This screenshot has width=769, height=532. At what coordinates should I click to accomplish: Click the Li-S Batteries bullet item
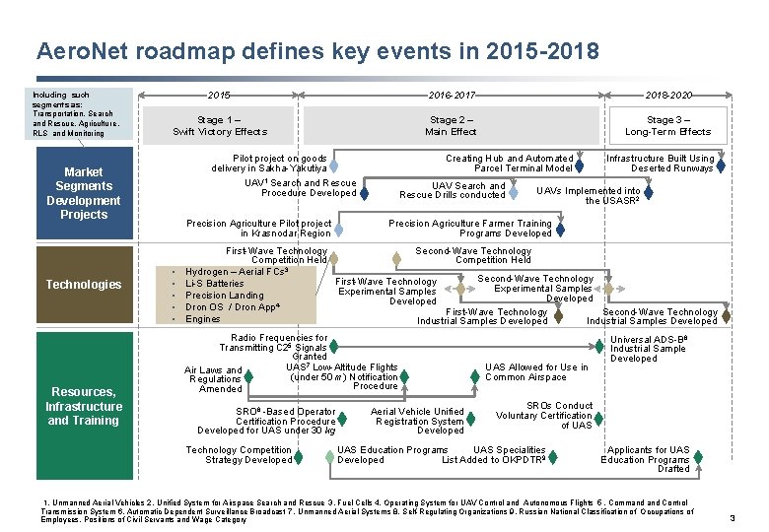coord(214,284)
